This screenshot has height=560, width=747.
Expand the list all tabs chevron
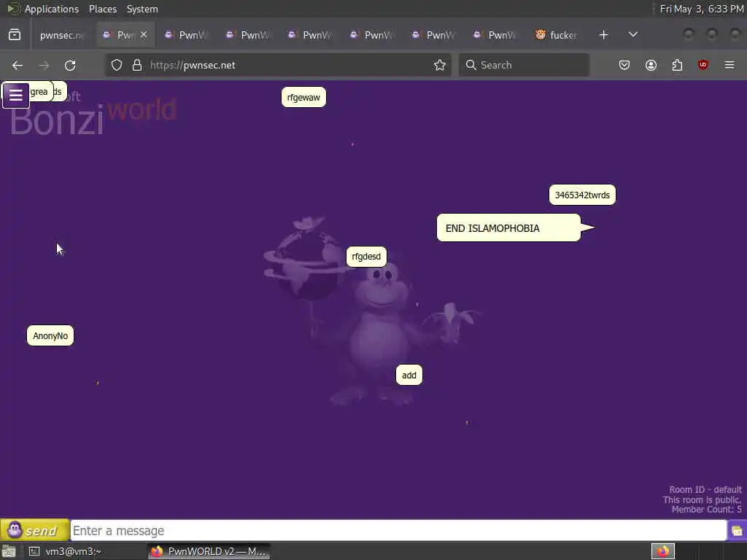pyautogui.click(x=633, y=35)
